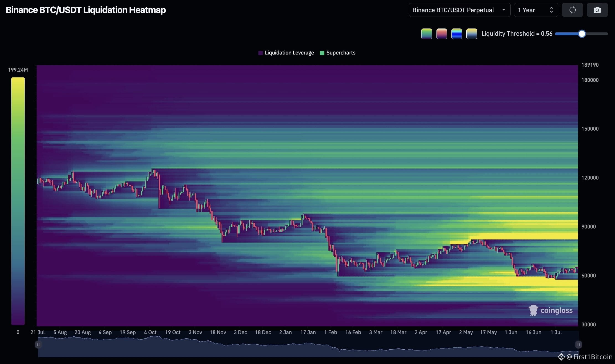This screenshot has width=615, height=364.
Task: Click the 17 Apr date label
Action: [x=443, y=332]
